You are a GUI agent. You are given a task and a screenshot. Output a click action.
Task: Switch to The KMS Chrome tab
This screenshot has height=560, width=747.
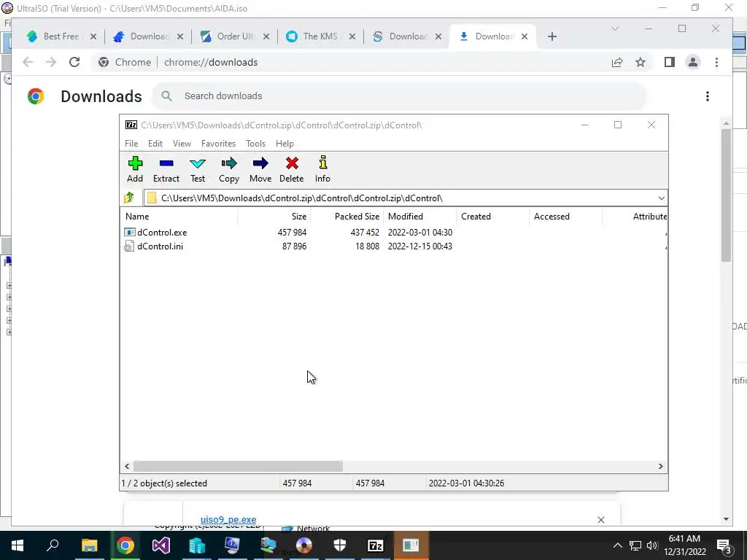320,36
